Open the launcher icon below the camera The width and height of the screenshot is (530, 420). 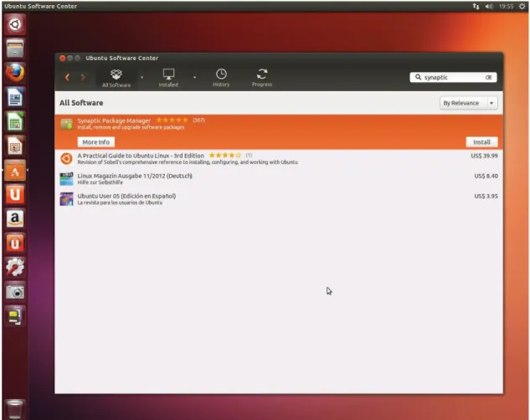[15, 316]
